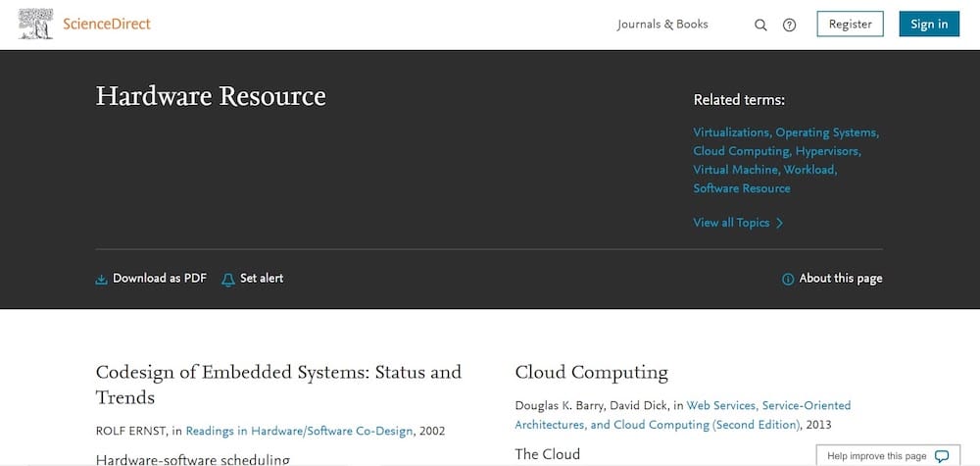Image resolution: width=980 pixels, height=466 pixels.
Task: Open the Virtual Machine related term
Action: [737, 170]
